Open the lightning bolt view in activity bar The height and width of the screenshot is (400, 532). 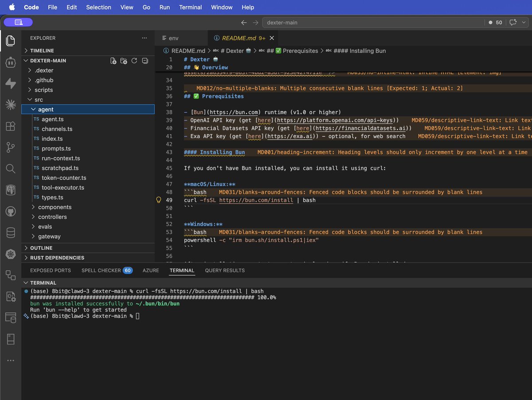(x=10, y=84)
